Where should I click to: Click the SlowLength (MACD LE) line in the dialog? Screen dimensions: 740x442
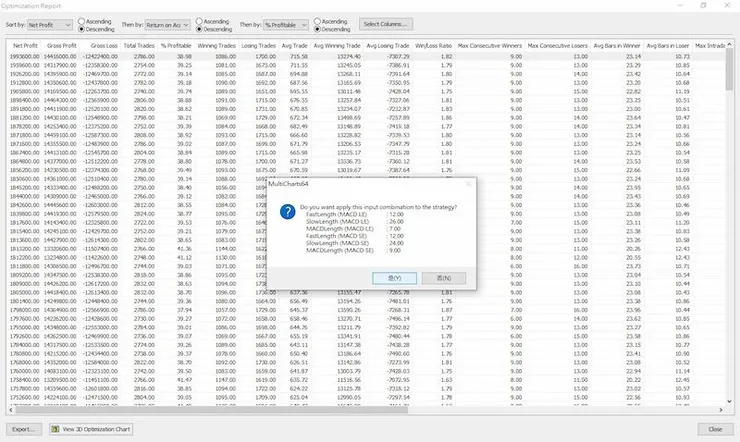coord(355,221)
